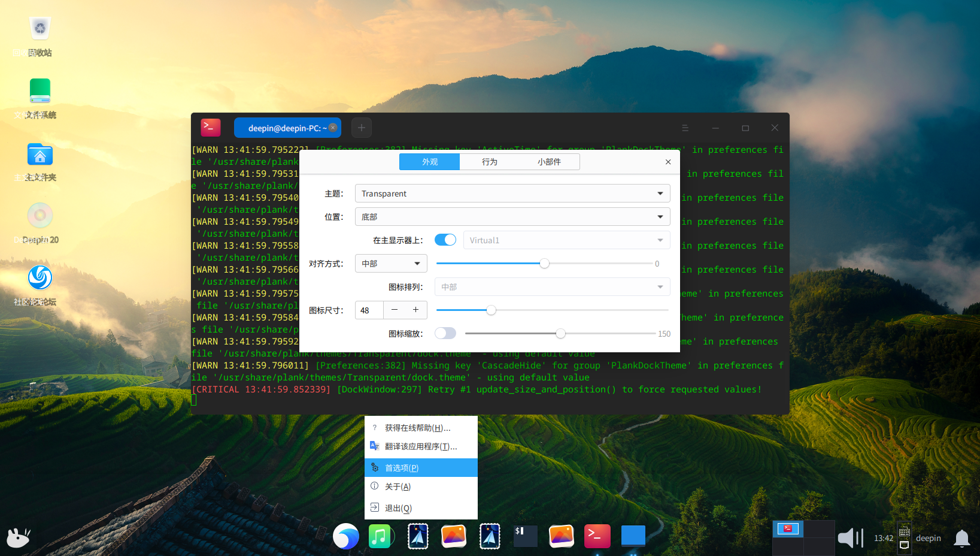
Task: Toggle the 在主显示器上 switch
Action: (445, 240)
